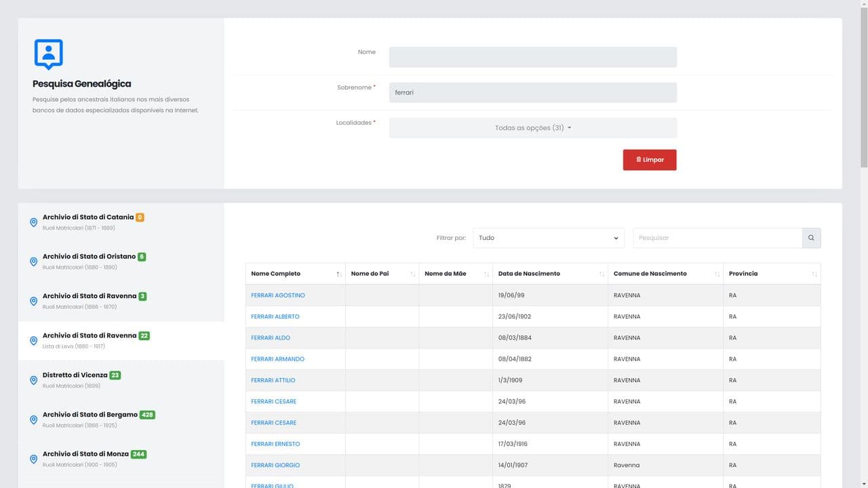Click the page vertical scrollbar

pyautogui.click(x=863, y=88)
